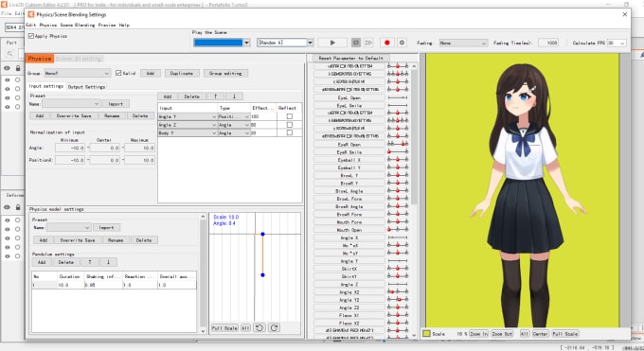Switch to the Output Settings tab

coord(86,87)
